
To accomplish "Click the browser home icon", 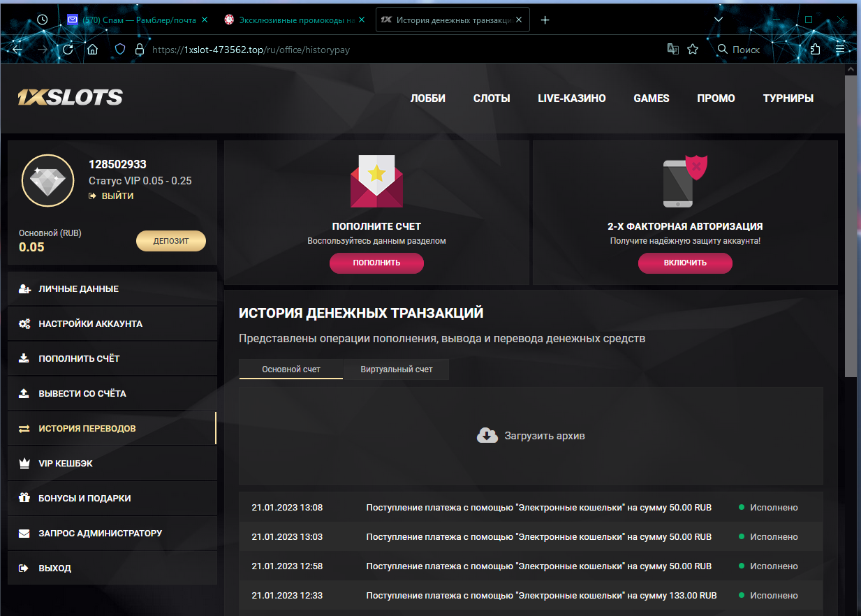I will click(x=92, y=50).
